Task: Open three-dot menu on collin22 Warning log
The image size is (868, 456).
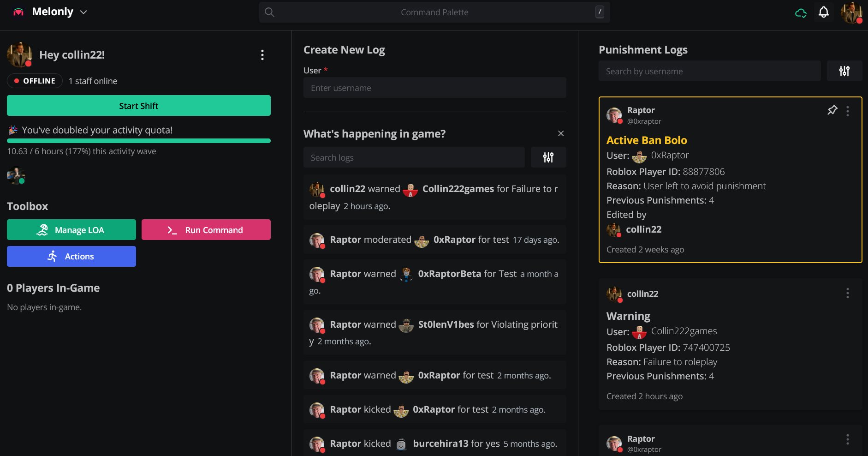Action: 847,294
